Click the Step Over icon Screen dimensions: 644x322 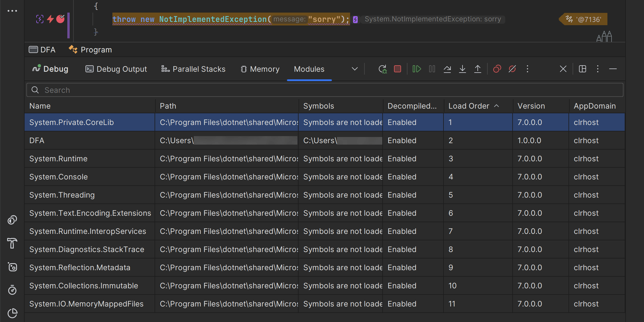coord(447,69)
